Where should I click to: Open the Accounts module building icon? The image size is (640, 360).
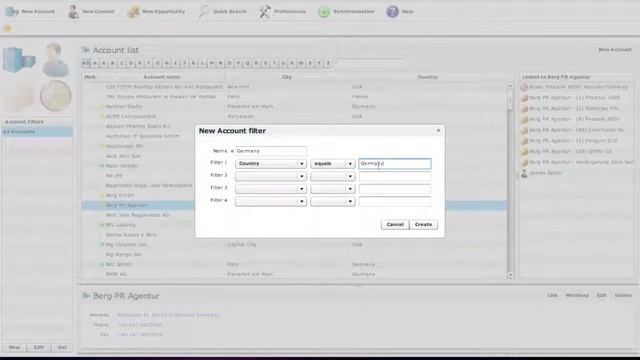tap(18, 60)
